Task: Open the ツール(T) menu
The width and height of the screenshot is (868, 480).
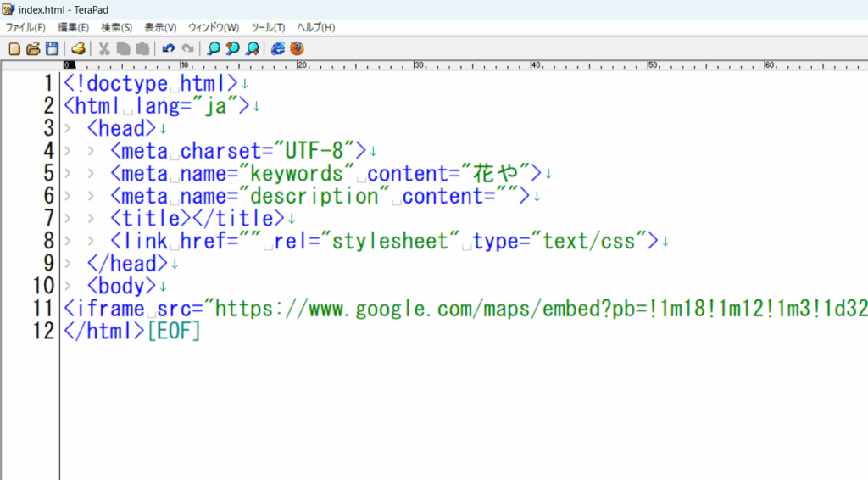Action: [x=268, y=27]
